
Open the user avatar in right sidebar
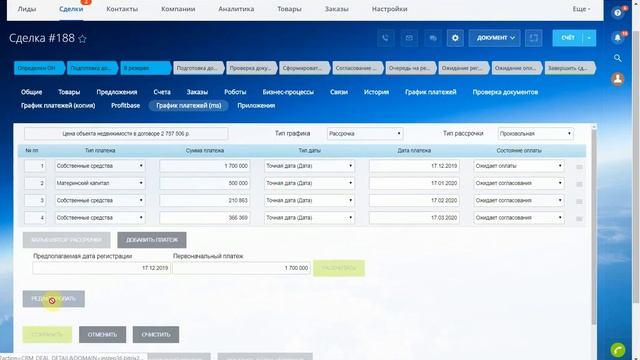click(618, 79)
